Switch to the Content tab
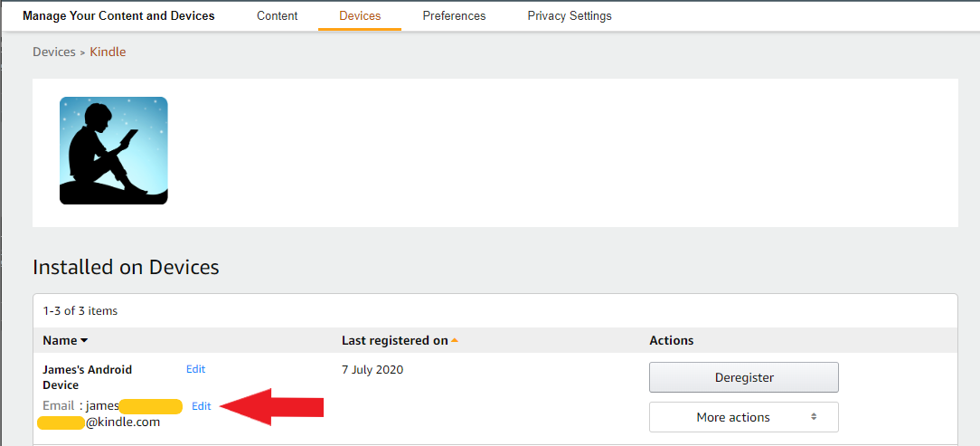 277,15
